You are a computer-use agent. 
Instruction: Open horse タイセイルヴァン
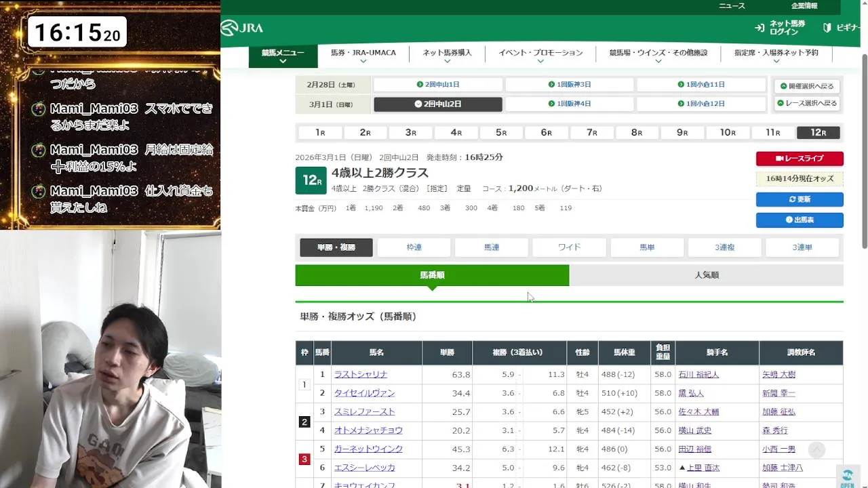click(364, 393)
